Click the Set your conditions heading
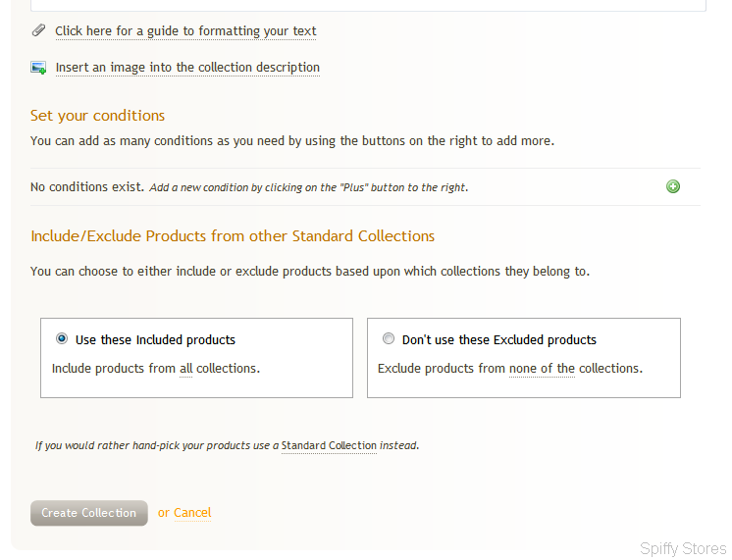Viewport: 732px width, 560px height. [x=97, y=116]
